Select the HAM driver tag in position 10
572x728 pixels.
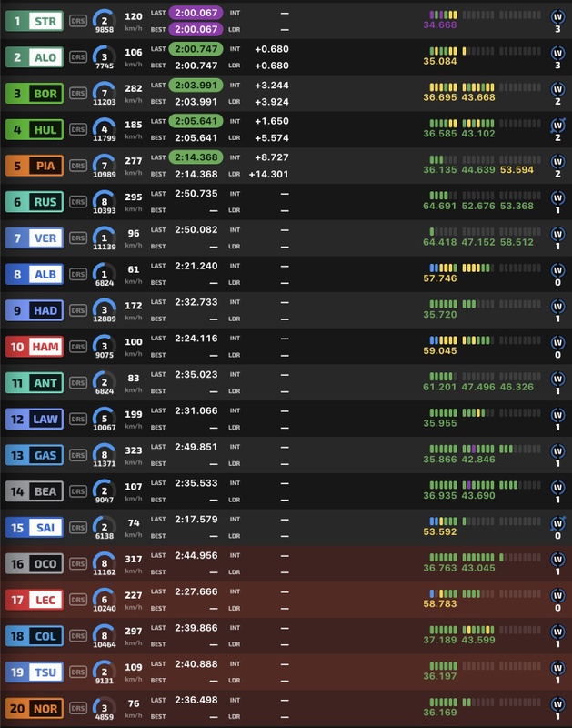point(33,346)
